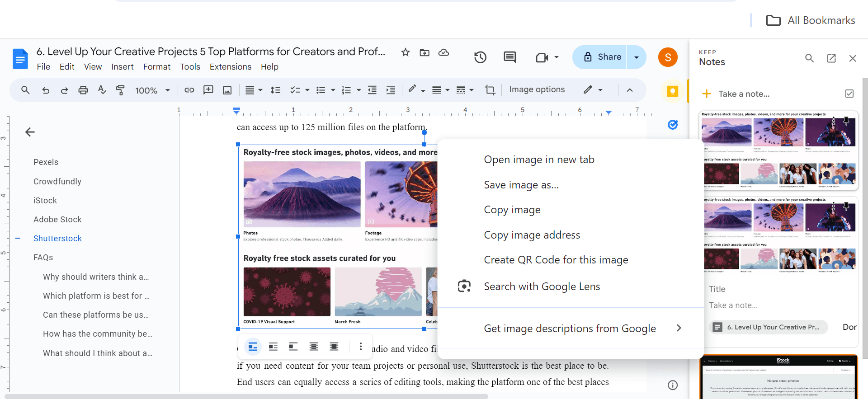Open linked document chip in Keep note
Screen dimensions: 868x399
pyautogui.click(x=769, y=327)
